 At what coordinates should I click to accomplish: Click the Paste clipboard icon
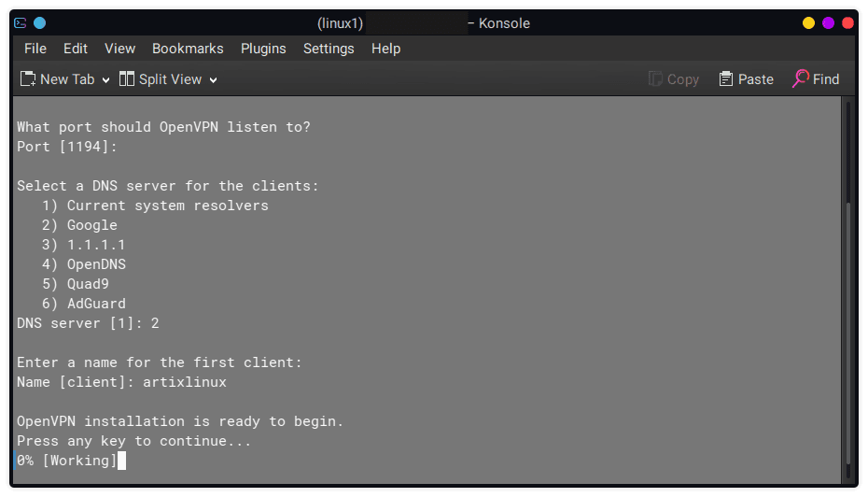click(726, 79)
